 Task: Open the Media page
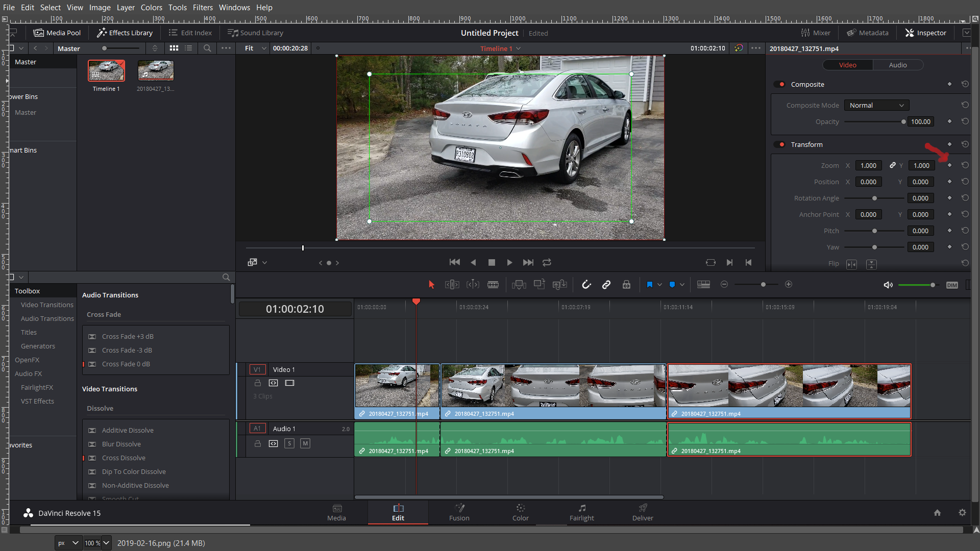coord(336,512)
